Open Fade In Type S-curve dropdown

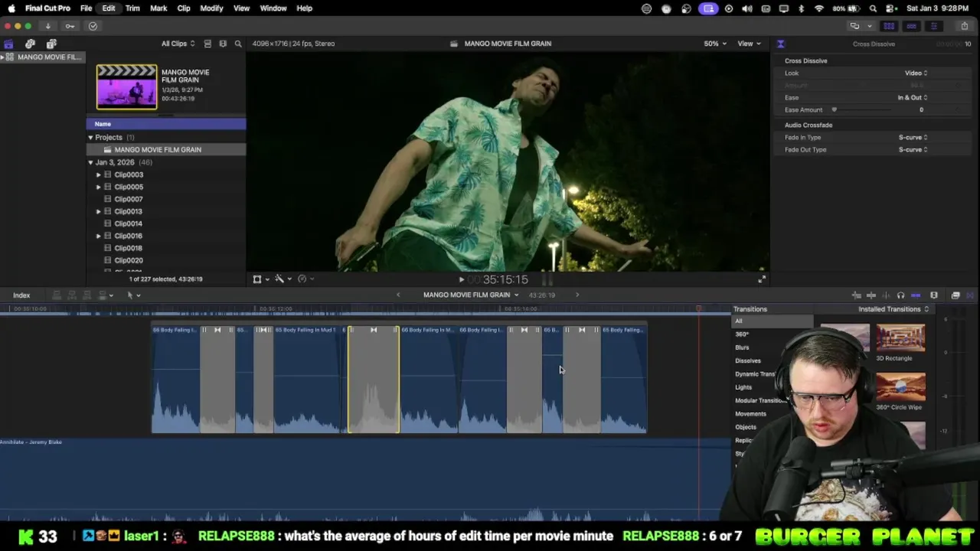click(x=913, y=138)
